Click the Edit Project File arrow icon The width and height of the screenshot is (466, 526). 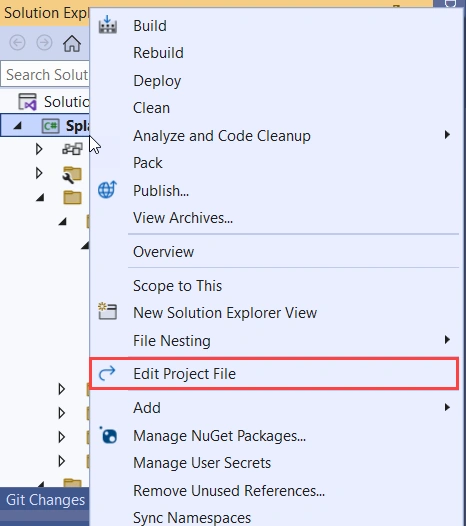(107, 373)
